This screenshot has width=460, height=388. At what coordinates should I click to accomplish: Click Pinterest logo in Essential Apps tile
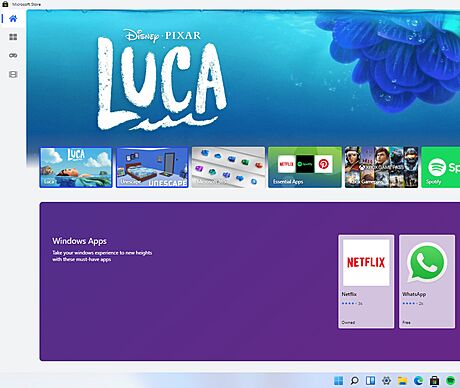pyautogui.click(x=323, y=164)
